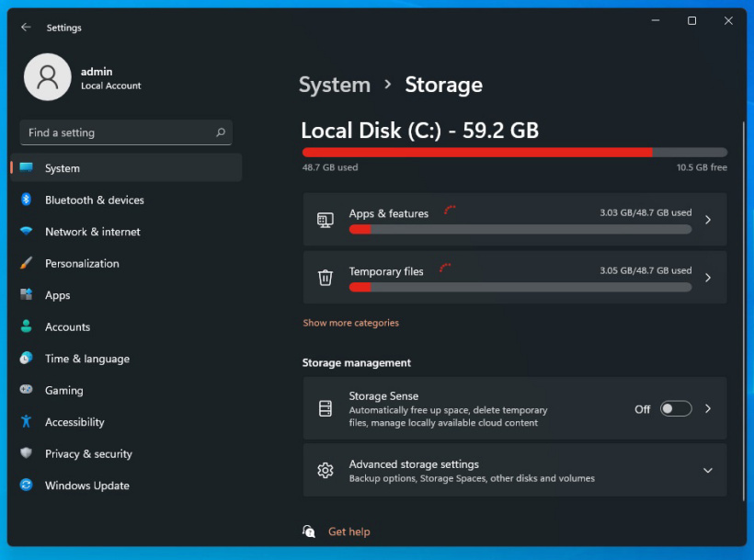The height and width of the screenshot is (560, 754).
Task: Click the Local Disk usage bar
Action: [x=515, y=152]
